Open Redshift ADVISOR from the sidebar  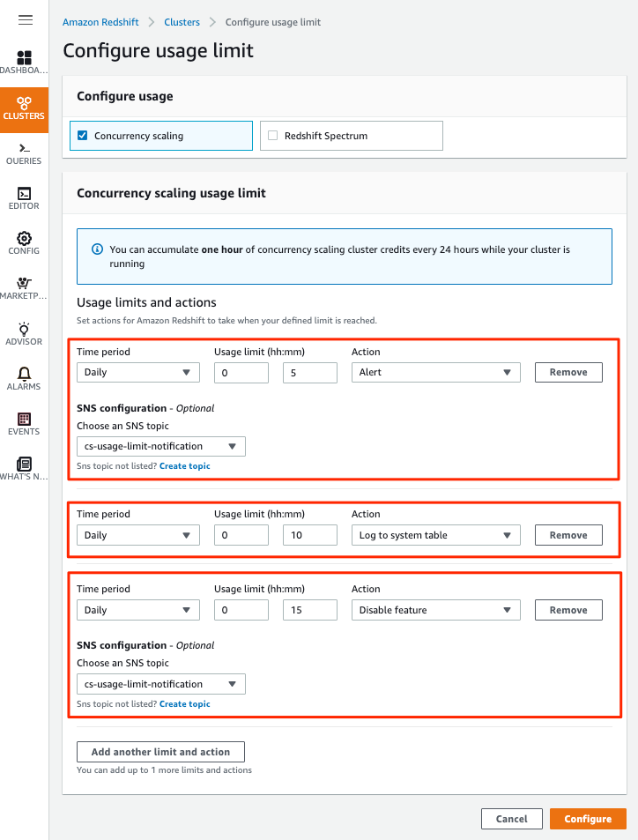24,333
